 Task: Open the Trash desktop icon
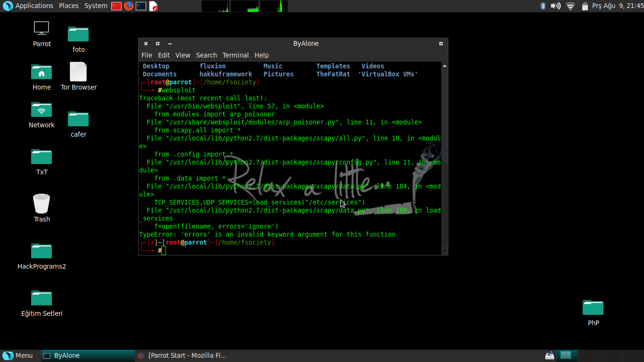[41, 208]
